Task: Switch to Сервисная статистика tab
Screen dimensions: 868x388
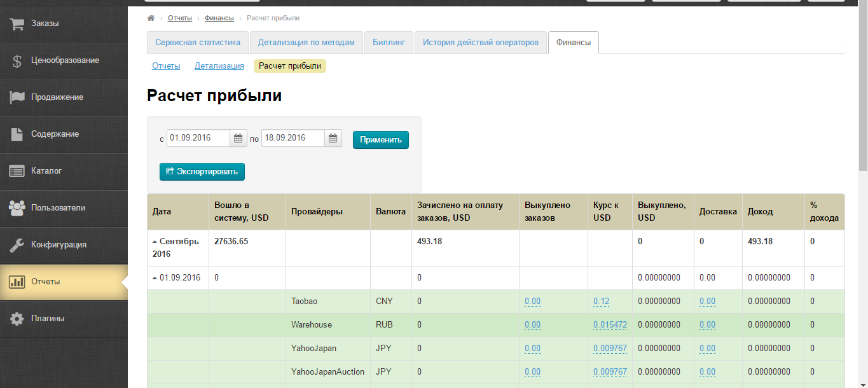Action: [x=198, y=43]
